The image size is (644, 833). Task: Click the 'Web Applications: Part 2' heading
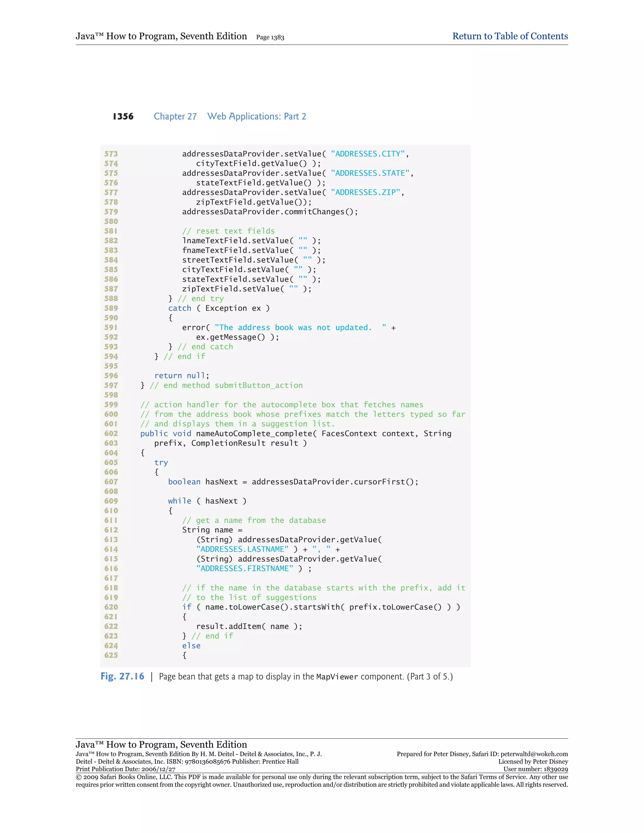click(256, 116)
